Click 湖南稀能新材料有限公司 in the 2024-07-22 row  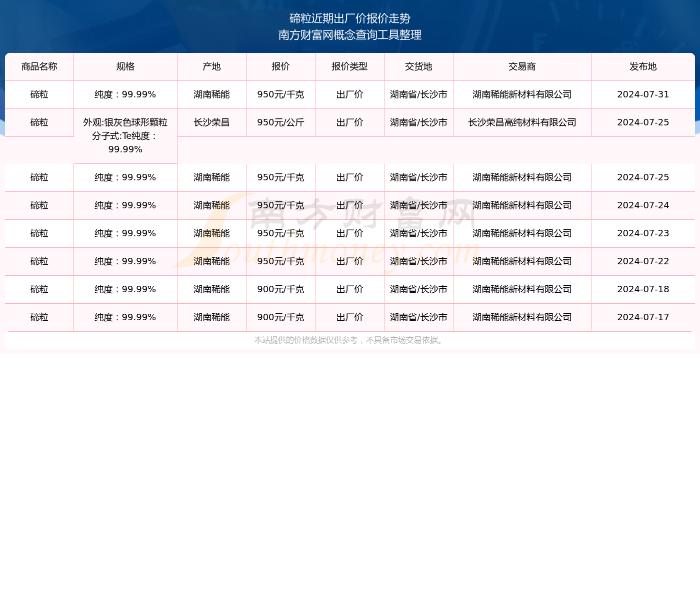coord(522,261)
